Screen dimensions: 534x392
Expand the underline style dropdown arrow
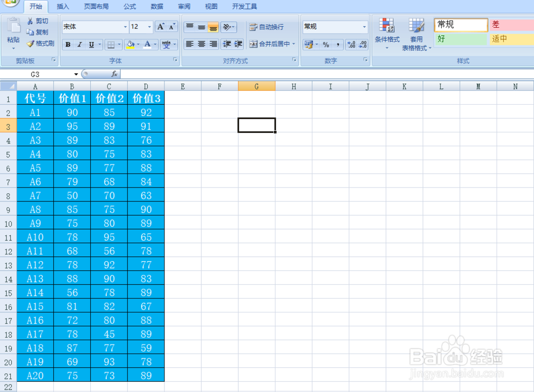pos(100,44)
